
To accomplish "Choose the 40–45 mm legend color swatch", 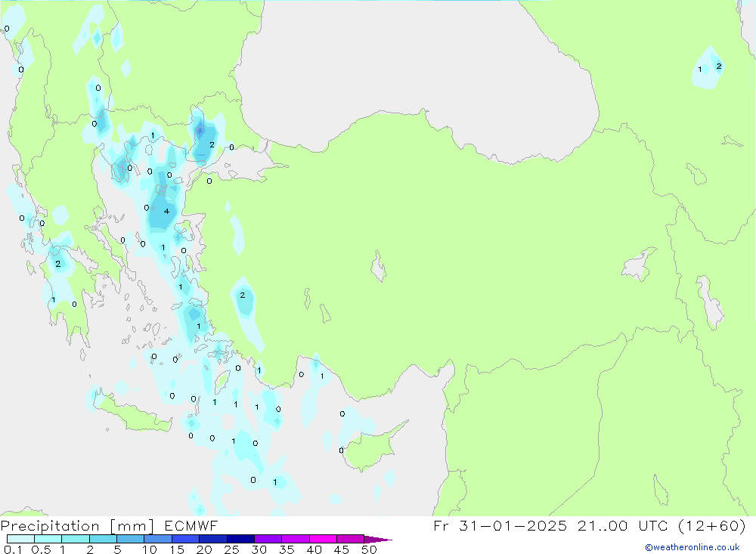I will tap(323, 539).
